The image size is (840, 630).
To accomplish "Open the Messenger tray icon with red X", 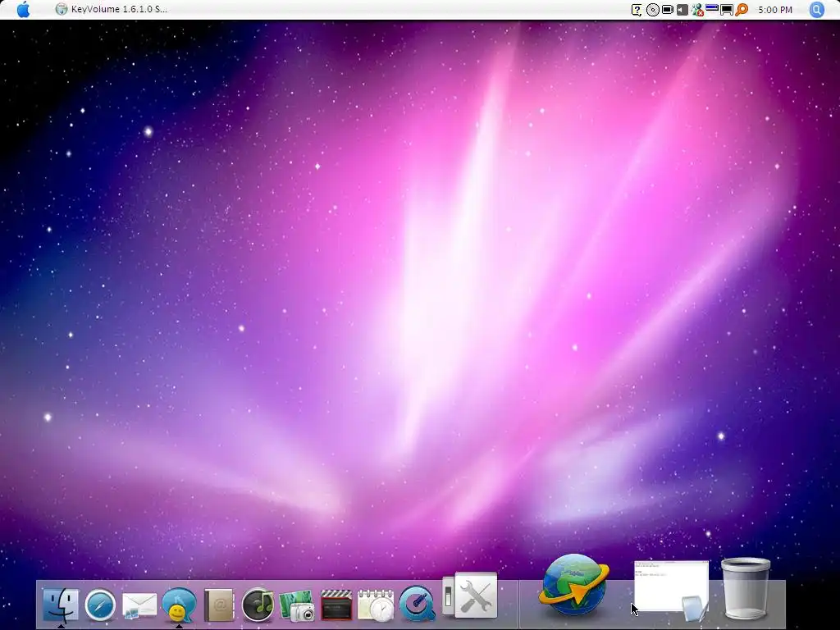I will click(697, 10).
